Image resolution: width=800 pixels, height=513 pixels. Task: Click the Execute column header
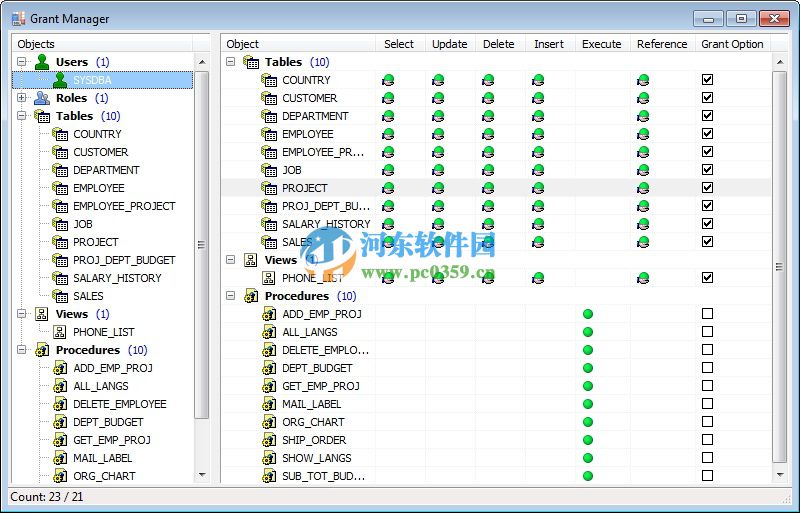(x=602, y=44)
